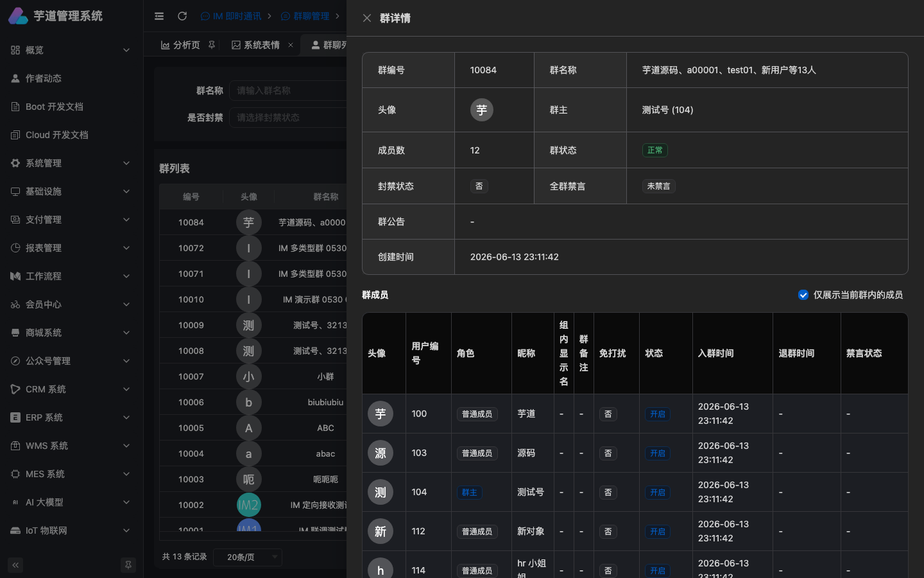Open the Boot 开发文档 menu item
Screen dimensions: 924x578
click(71, 107)
